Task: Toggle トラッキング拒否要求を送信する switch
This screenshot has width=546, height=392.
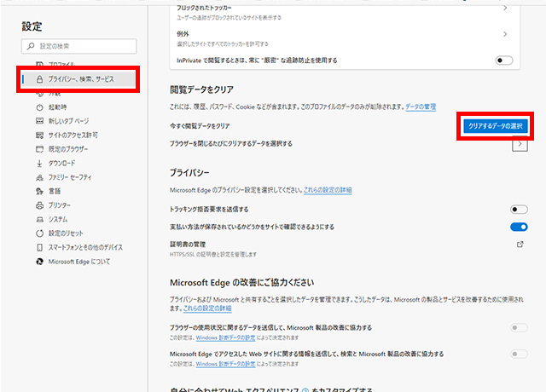Action: (519, 210)
